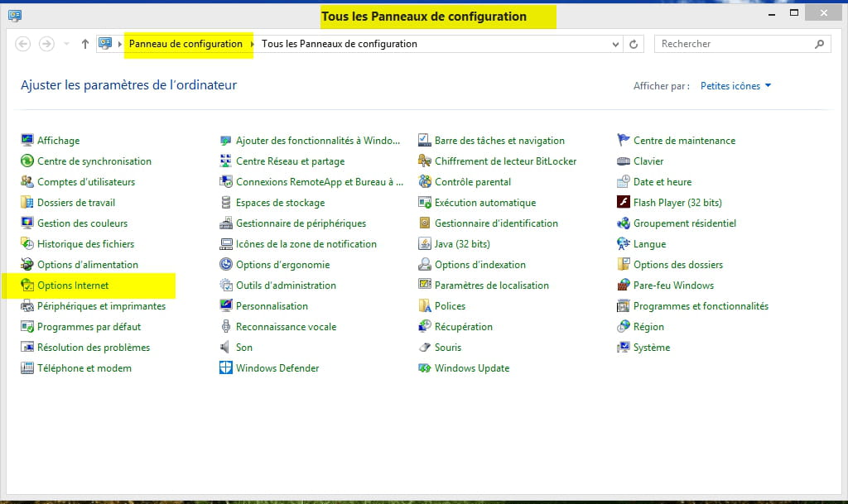848x504 pixels.
Task: Open the Petites icônes view dropdown
Action: (735, 86)
